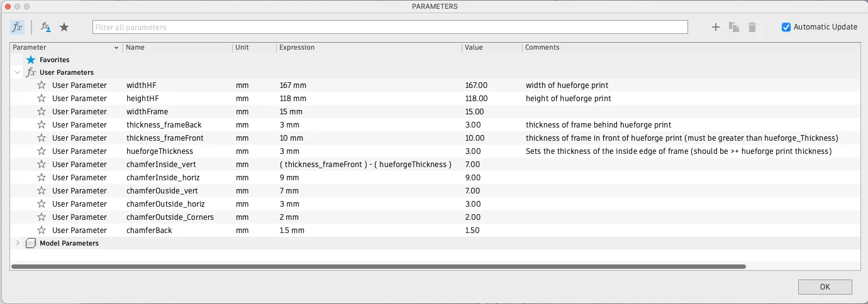Click the blue Favorites star icon
Image resolution: width=868 pixels, height=304 pixels.
[x=31, y=60]
